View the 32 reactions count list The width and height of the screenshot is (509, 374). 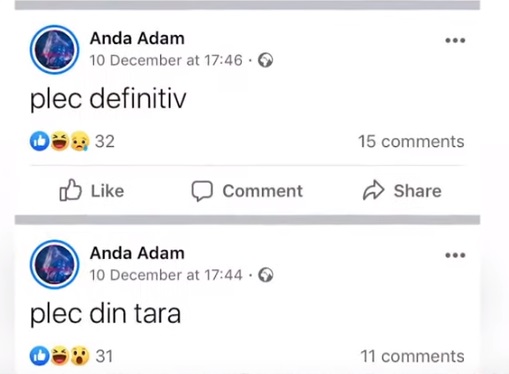point(105,141)
